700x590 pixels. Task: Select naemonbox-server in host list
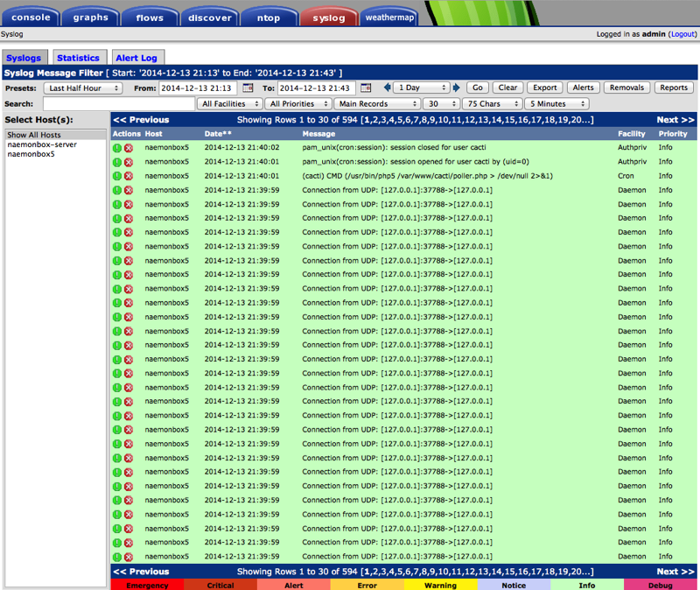pyautogui.click(x=42, y=144)
